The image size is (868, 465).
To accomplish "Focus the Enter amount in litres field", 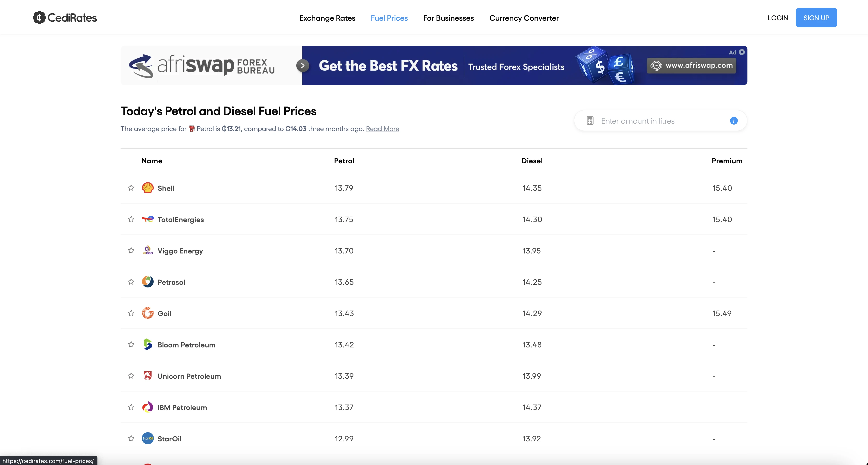I will coord(660,121).
